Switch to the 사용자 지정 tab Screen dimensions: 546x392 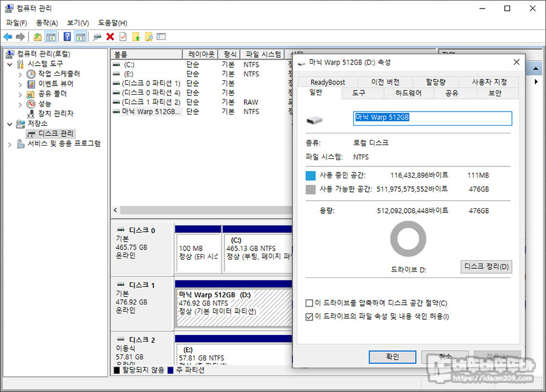[x=489, y=83]
